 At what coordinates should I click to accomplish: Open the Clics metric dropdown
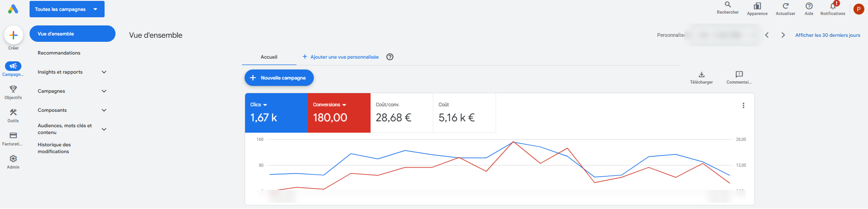(x=259, y=104)
